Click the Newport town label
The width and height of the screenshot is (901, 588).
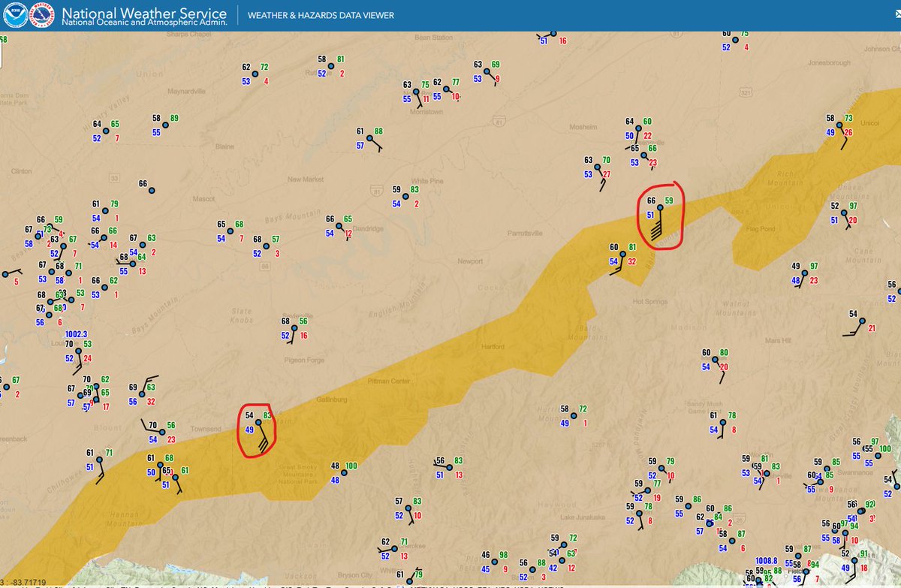(x=470, y=261)
